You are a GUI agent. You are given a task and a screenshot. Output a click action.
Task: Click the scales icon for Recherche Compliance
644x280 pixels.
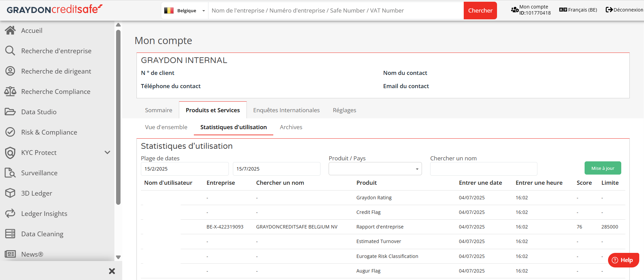click(10, 92)
